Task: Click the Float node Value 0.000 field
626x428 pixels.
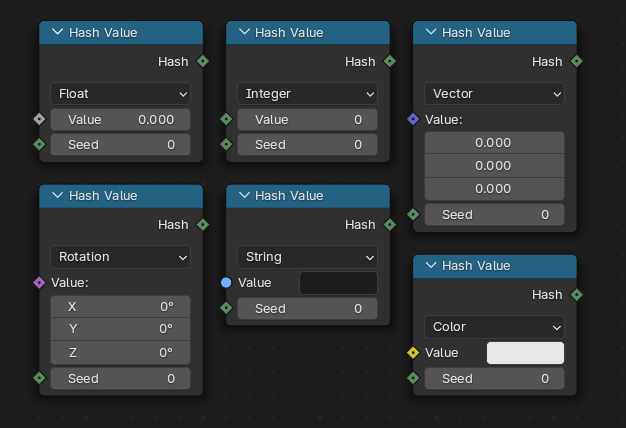Action: (121, 119)
